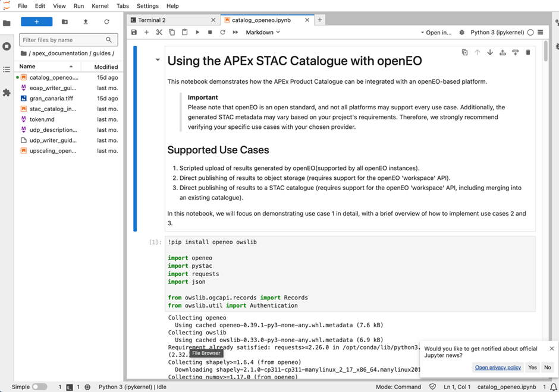Paste cell from clipboard
The width and height of the screenshot is (559, 392).
coord(185,33)
